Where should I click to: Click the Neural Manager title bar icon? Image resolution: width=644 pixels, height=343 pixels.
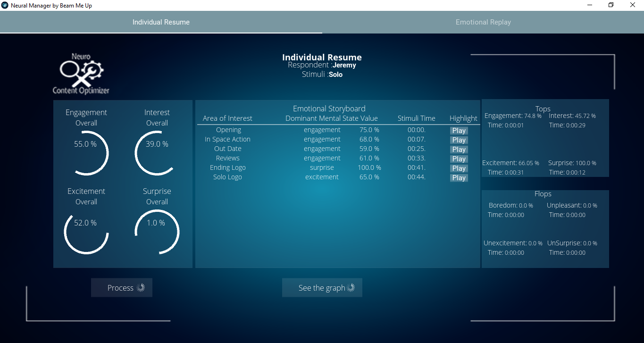point(5,5)
